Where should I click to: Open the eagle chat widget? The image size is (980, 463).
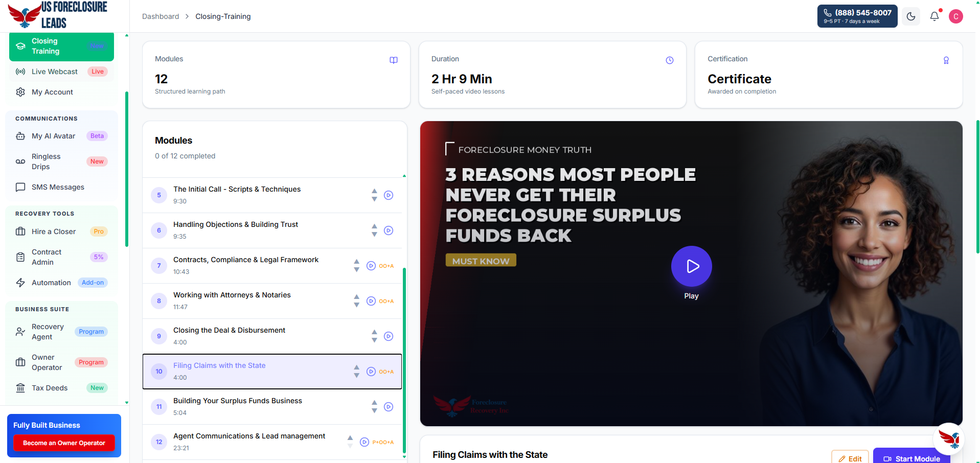949,439
